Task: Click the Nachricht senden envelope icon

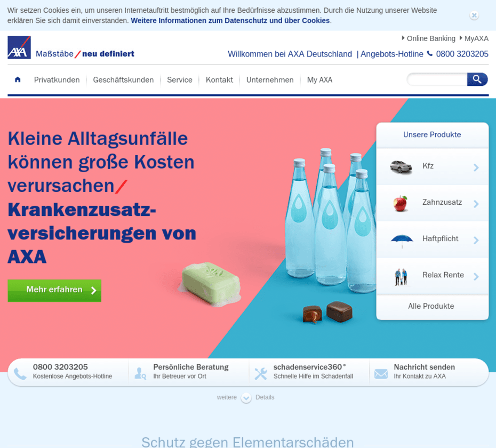Action: point(381,373)
